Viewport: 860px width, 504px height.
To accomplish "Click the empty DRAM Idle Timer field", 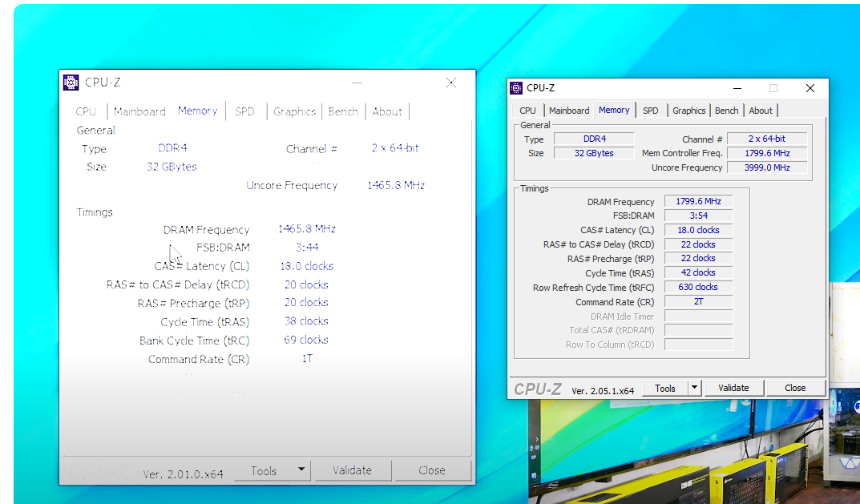I will pos(698,316).
